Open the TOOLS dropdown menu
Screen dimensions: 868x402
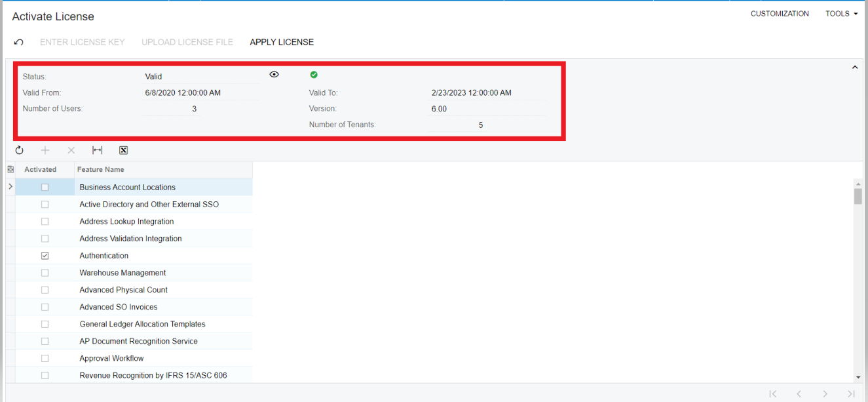pos(841,13)
